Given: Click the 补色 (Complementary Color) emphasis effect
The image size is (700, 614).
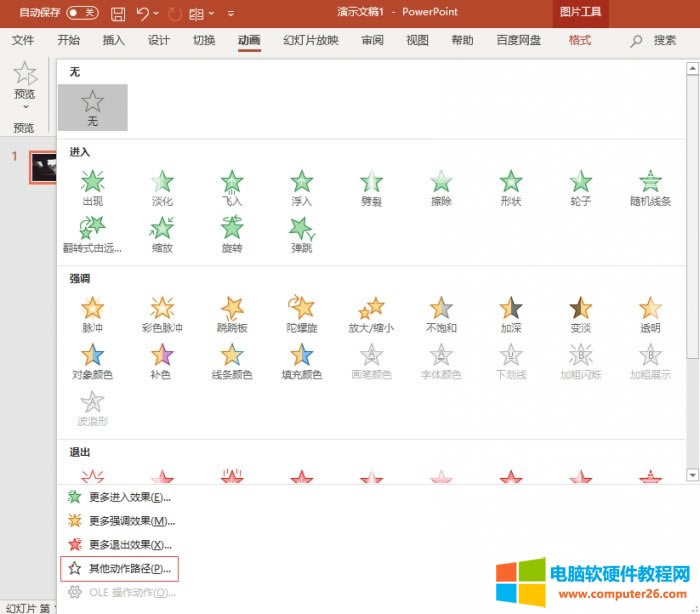Looking at the screenshot, I should point(162,360).
